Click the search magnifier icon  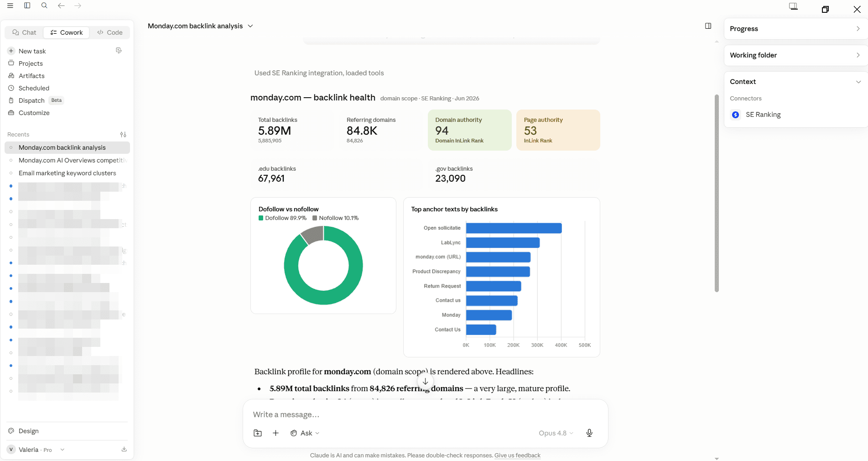tap(44, 5)
